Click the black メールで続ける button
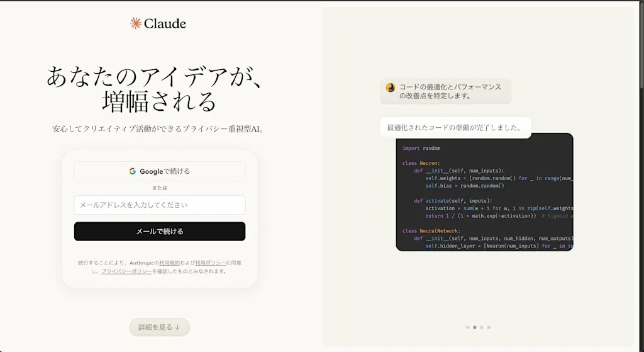This screenshot has height=352, width=644. [x=160, y=231]
